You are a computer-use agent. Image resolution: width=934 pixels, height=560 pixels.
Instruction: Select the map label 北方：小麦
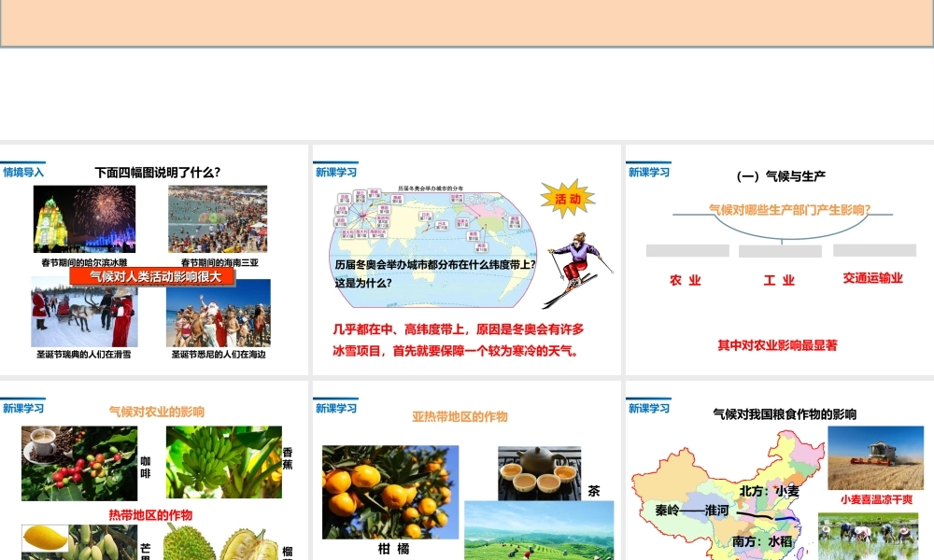769,491
